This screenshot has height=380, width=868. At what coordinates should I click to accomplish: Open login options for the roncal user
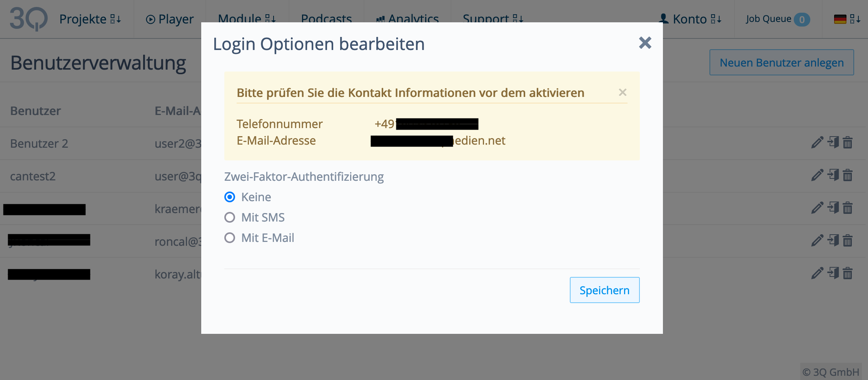(833, 241)
